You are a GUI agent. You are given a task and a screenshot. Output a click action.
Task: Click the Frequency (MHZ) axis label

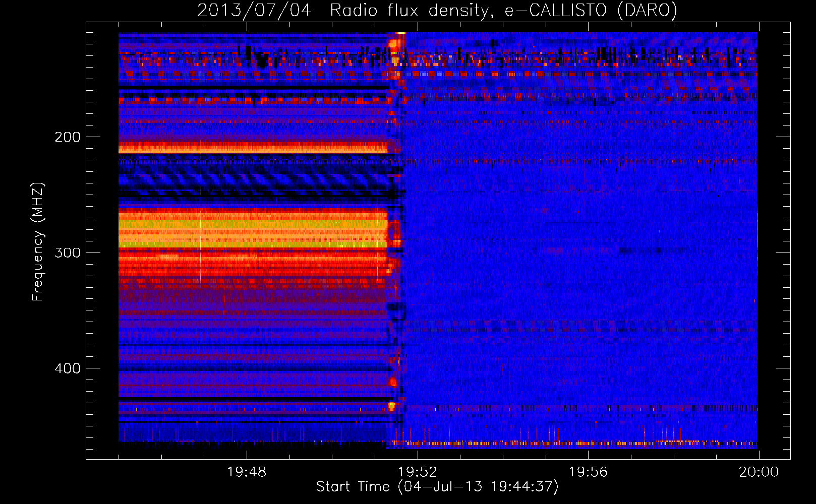38,242
